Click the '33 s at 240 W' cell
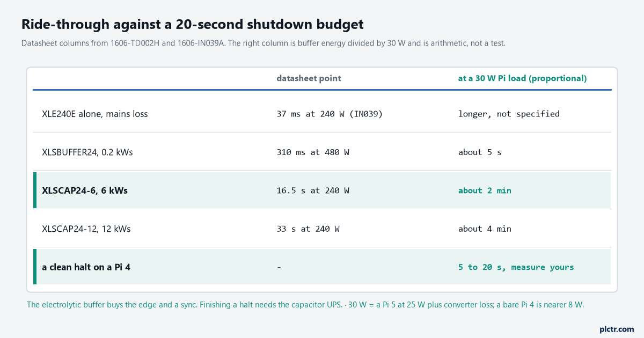The image size is (644, 338). click(x=308, y=229)
